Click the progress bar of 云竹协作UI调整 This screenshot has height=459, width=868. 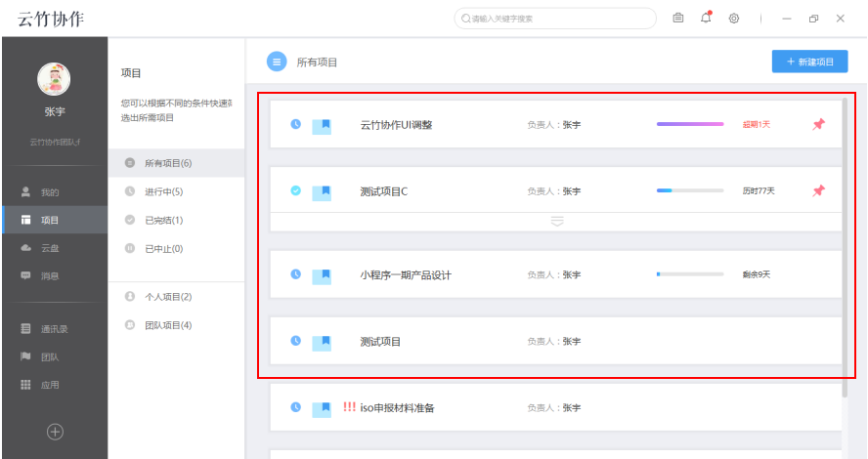(690, 124)
